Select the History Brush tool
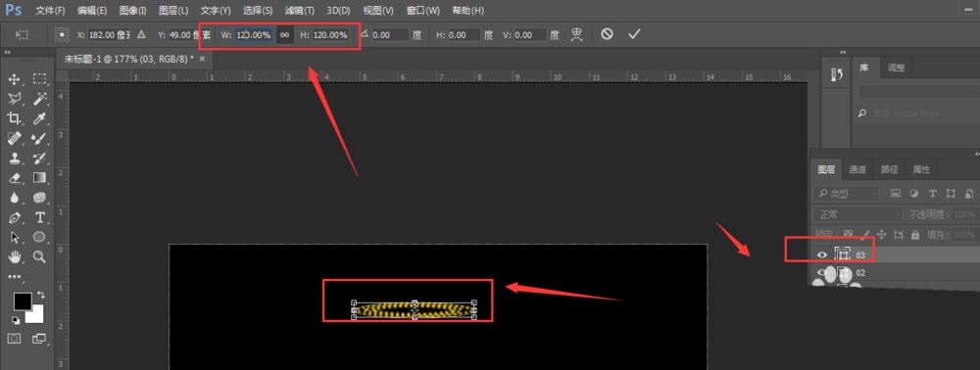Image resolution: width=980 pixels, height=370 pixels. (x=40, y=158)
